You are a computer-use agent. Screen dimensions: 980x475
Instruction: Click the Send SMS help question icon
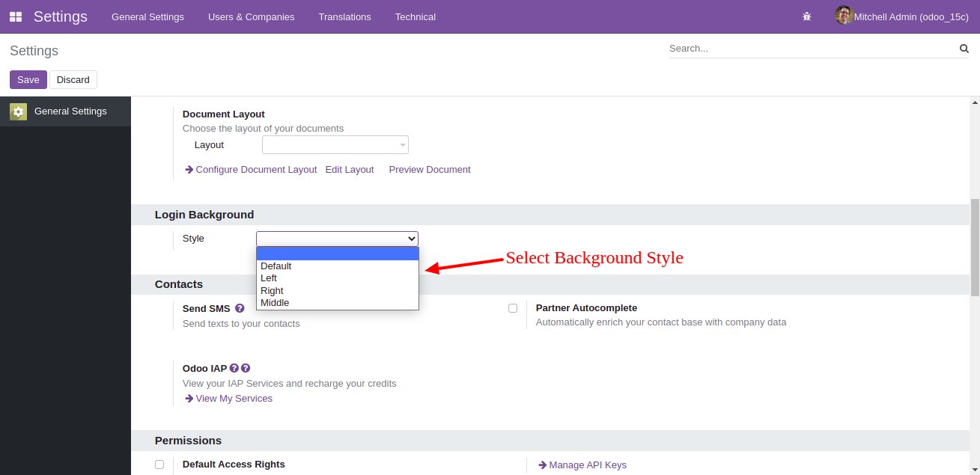tap(240, 308)
